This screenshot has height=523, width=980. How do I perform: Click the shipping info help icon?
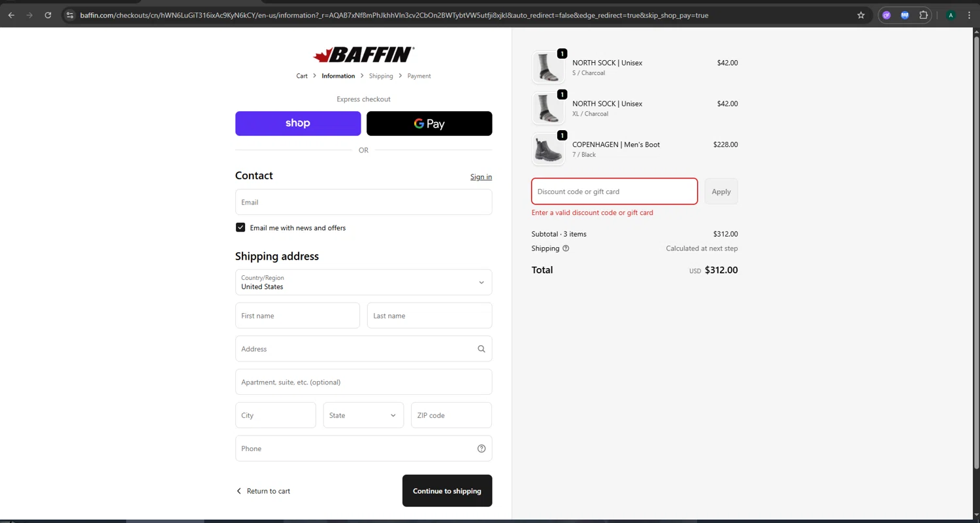566,248
